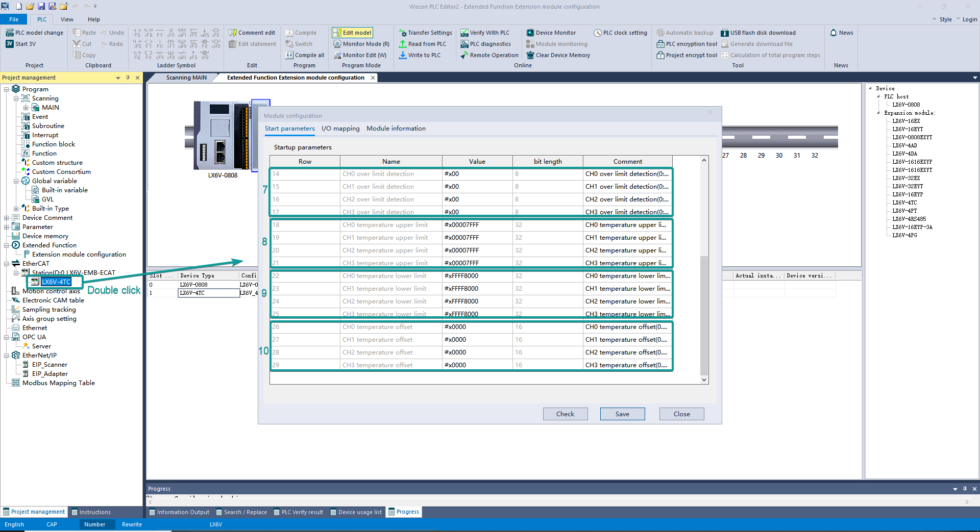The width and height of the screenshot is (980, 532).
Task: Open PLC clock setting
Action: point(620,33)
